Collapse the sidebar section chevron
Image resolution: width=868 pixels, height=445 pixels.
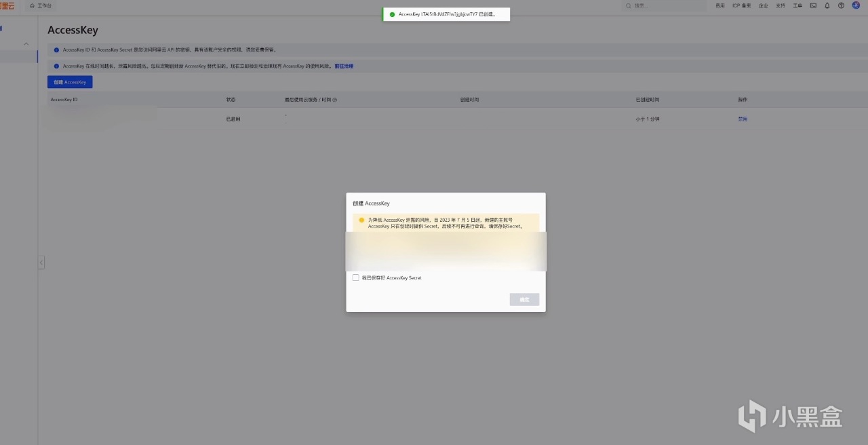(x=26, y=44)
